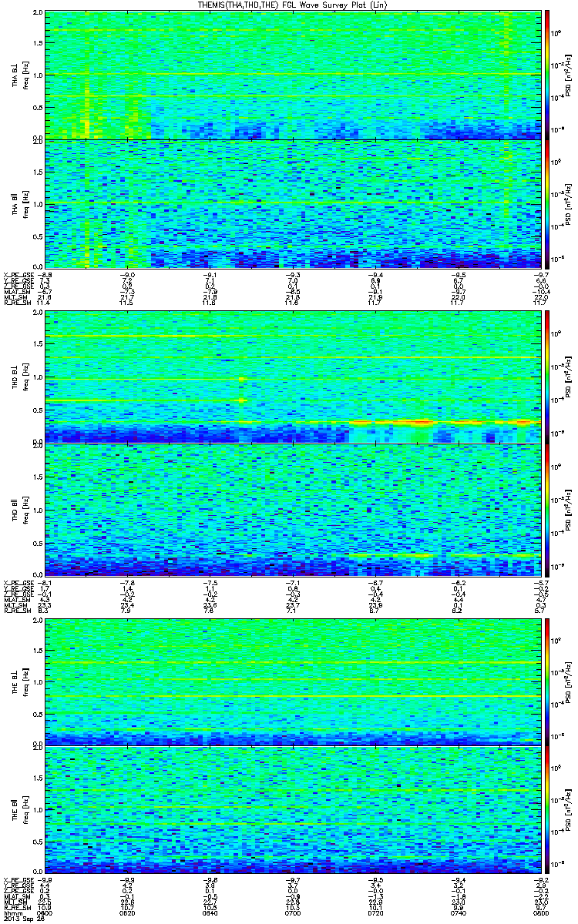The height and width of the screenshot is (924, 578).
Task: Click the MLT_SM row label under THD panels
Action: tap(14, 604)
